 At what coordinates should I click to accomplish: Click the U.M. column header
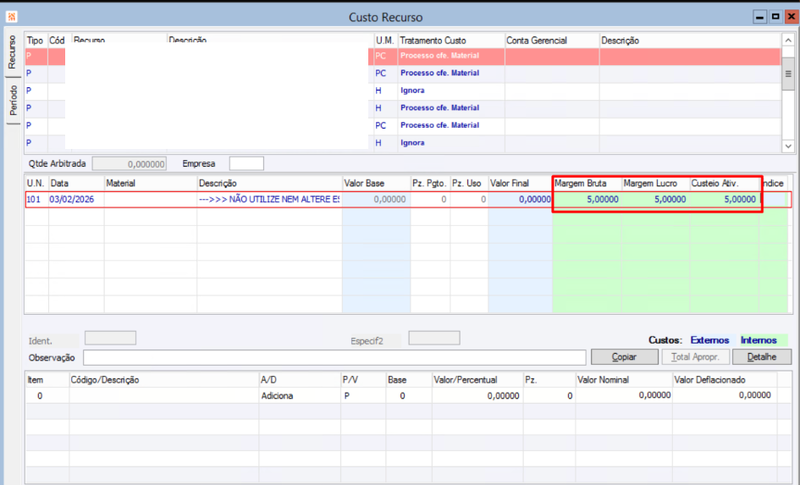[x=385, y=40]
